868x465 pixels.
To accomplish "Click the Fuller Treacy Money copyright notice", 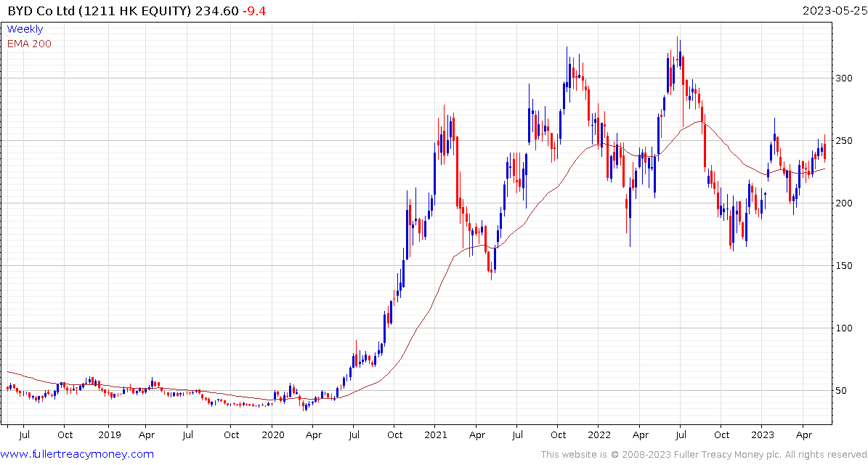I will pos(704,455).
